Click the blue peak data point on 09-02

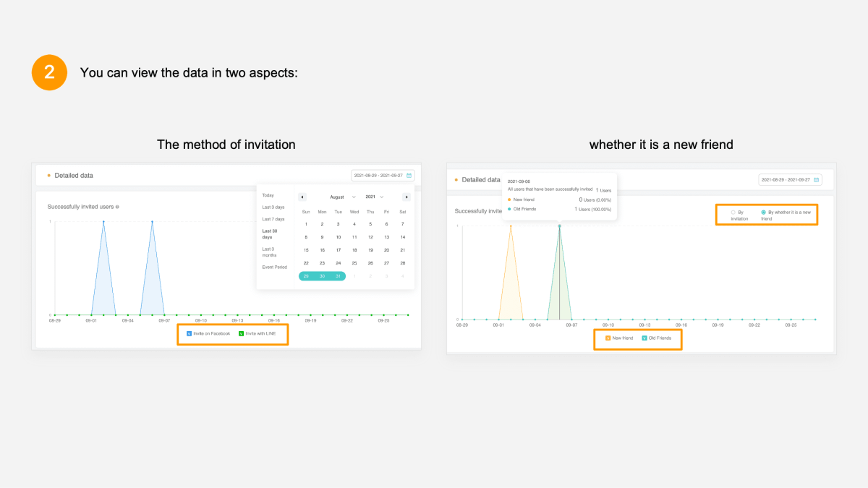(x=103, y=222)
